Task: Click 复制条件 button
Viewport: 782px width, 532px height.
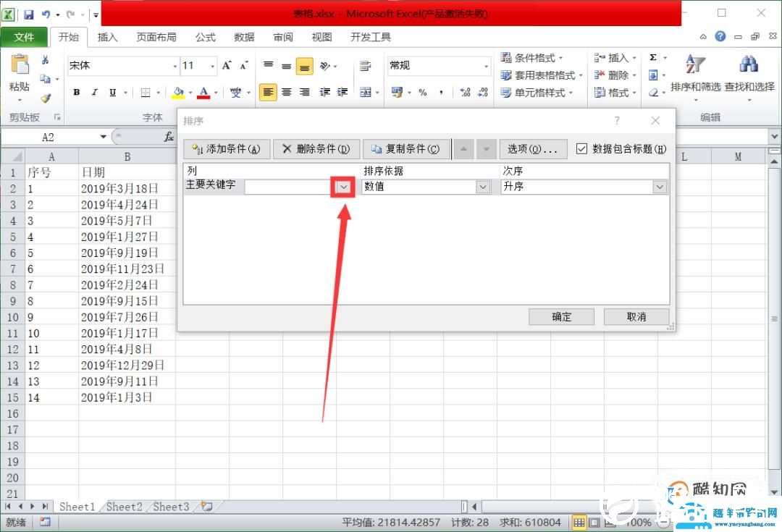Action: 405,149
